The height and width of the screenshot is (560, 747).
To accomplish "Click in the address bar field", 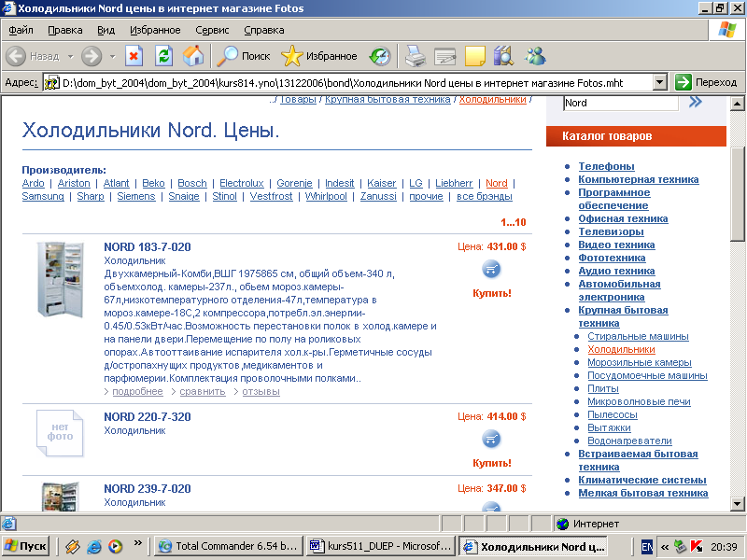I will (x=347, y=82).
